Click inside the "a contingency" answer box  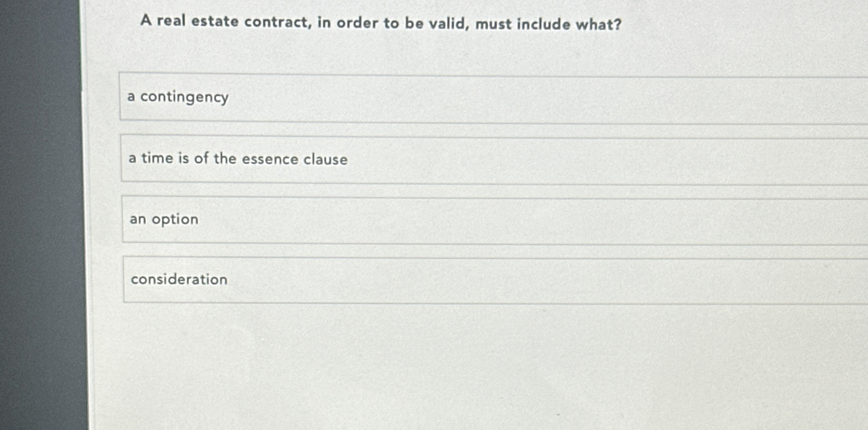pyautogui.click(x=365, y=97)
